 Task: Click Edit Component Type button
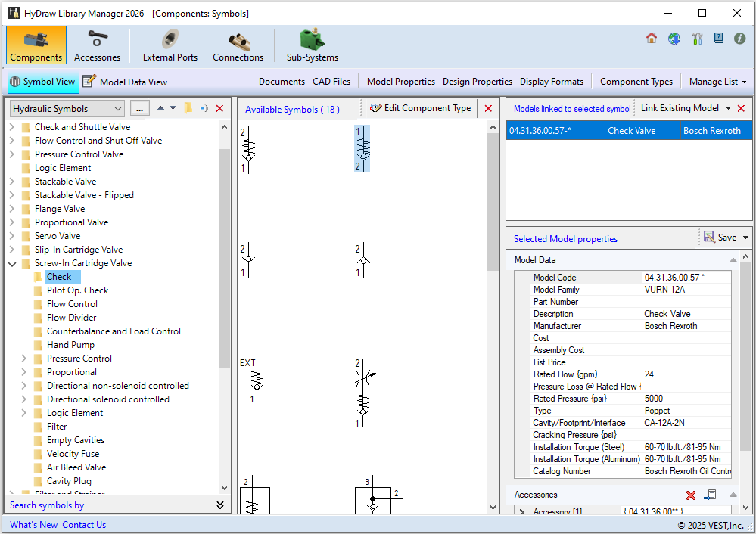421,108
